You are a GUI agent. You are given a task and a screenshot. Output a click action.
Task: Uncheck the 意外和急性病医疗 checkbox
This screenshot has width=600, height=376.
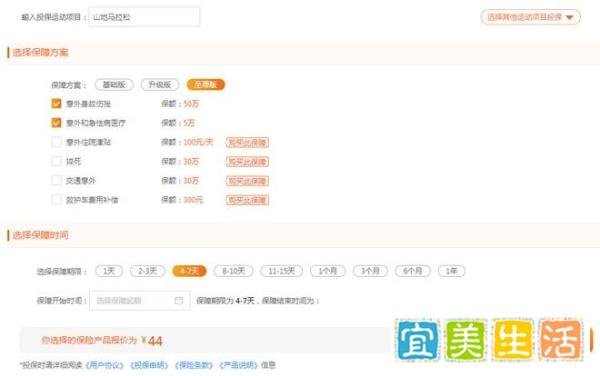[56, 122]
